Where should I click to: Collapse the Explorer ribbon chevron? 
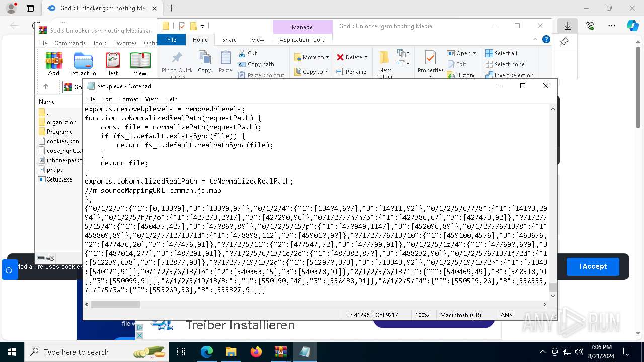[535, 40]
